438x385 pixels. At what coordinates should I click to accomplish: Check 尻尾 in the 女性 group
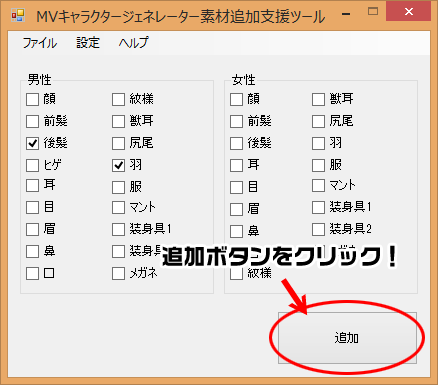[318, 121]
